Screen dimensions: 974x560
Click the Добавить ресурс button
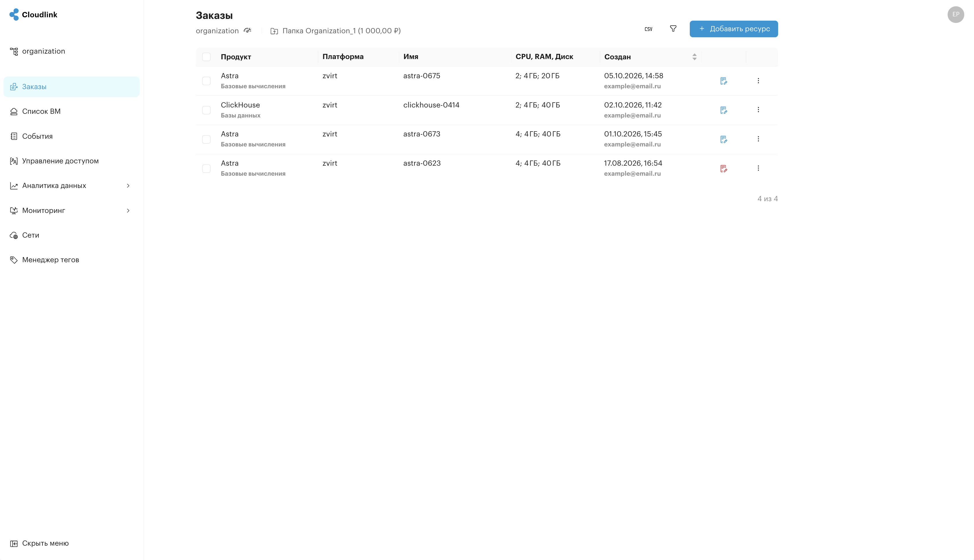coord(733,29)
